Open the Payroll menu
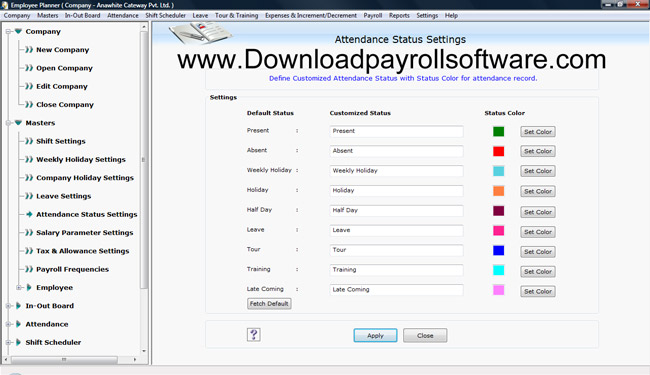Screen dimensions: 650x375 373,15
